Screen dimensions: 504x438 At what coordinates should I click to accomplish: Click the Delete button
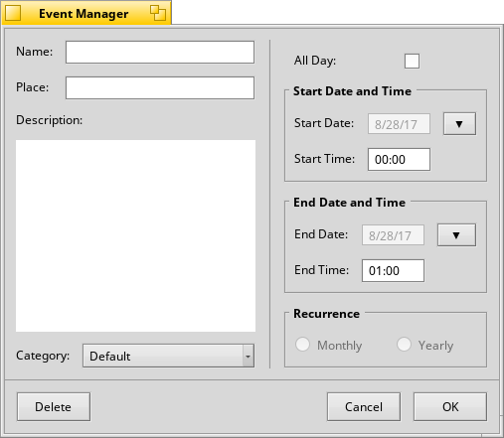pyautogui.click(x=54, y=407)
